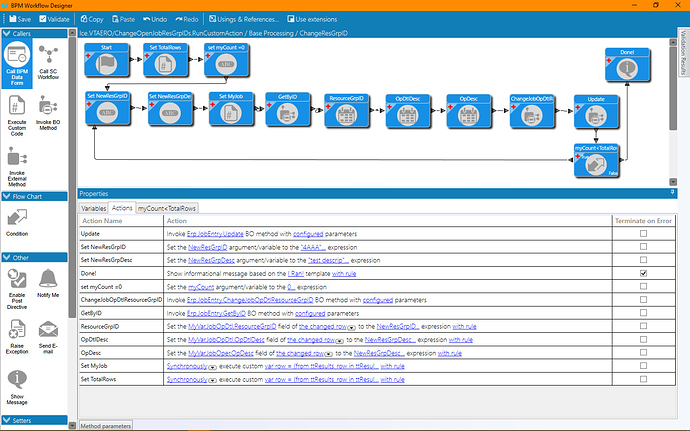This screenshot has width=690, height=431.
Task: Switch to the Variables tab
Action: click(x=93, y=208)
